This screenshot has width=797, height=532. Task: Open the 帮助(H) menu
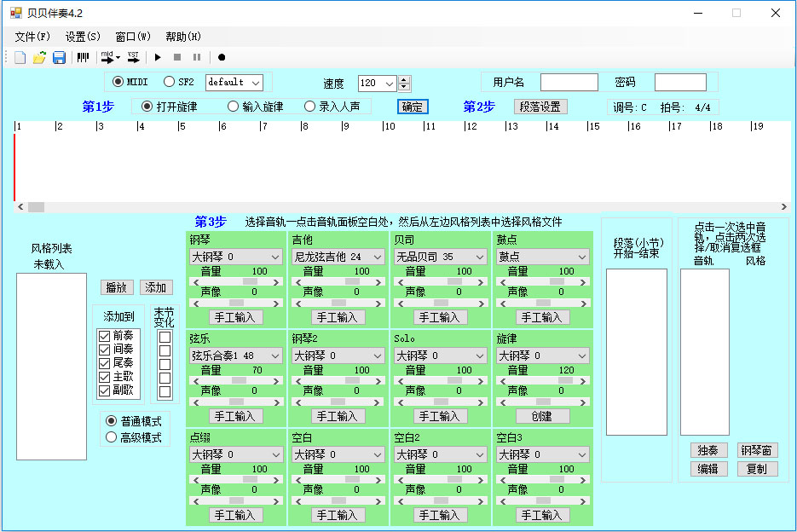[x=182, y=37]
